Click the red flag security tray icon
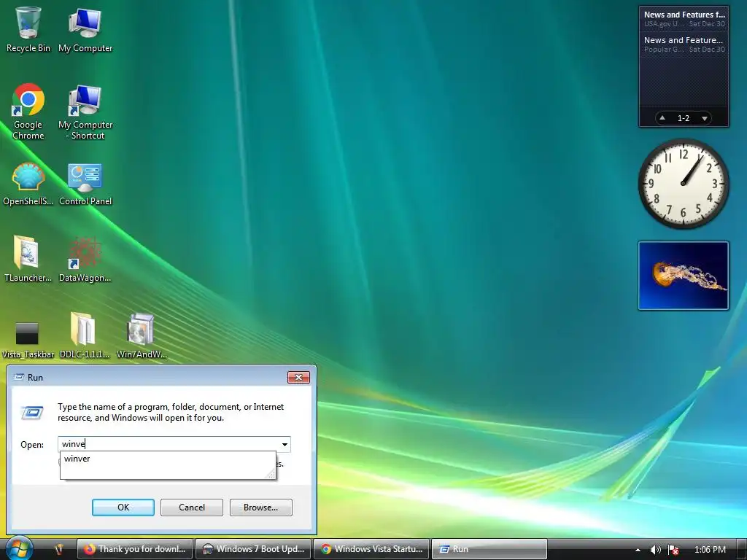Viewport: 747px width, 560px height. 673,550
